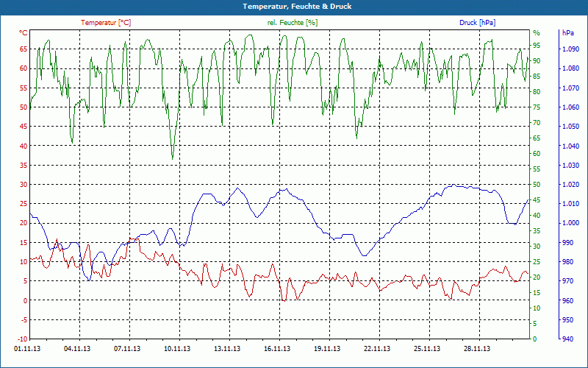Click the date label '13.11.13'
This screenshot has height=368, width=588.
click(227, 349)
